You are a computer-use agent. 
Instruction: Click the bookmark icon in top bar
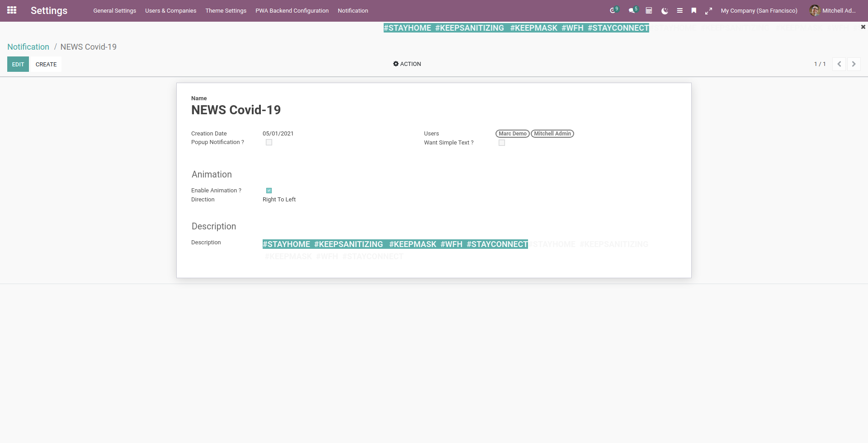click(694, 10)
